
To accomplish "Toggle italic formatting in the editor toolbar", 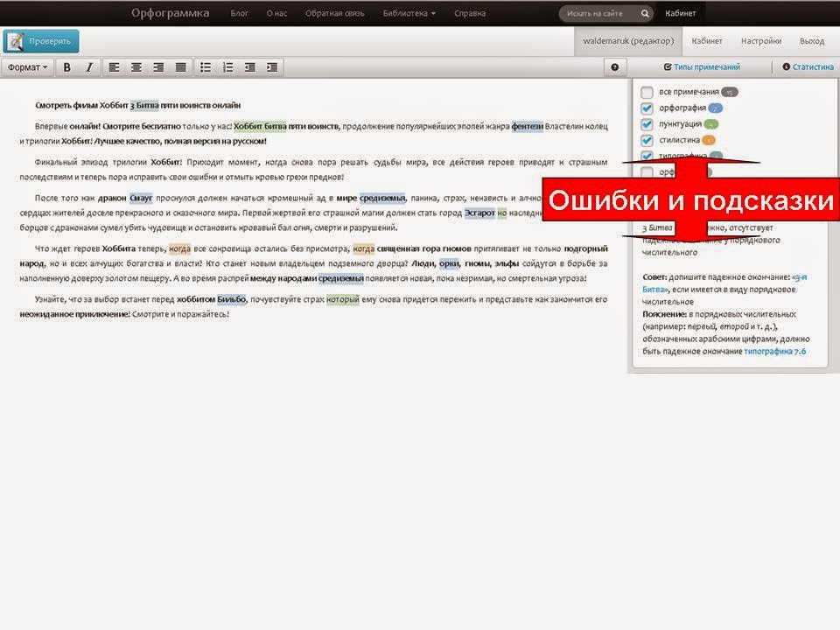I will click(x=89, y=67).
